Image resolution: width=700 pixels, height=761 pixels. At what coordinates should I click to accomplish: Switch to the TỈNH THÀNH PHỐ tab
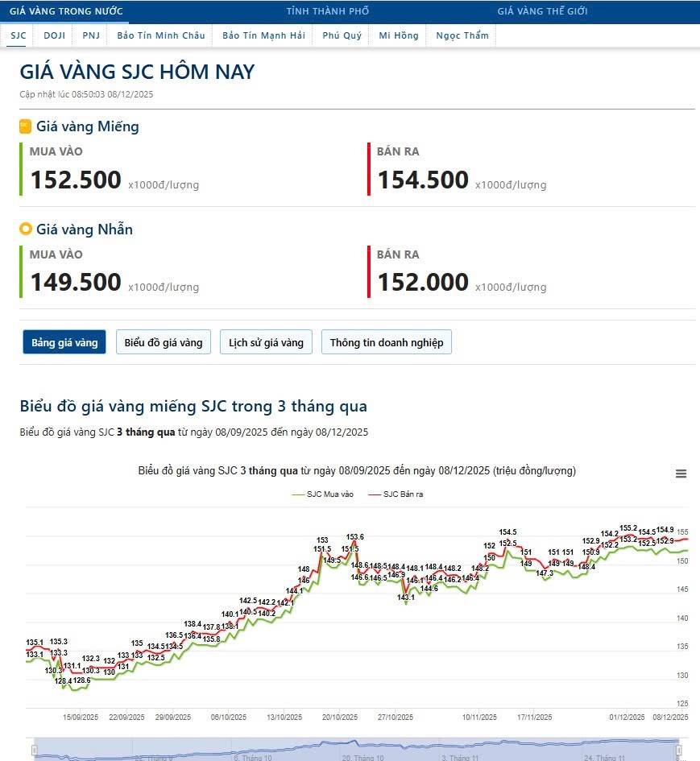[x=327, y=11]
